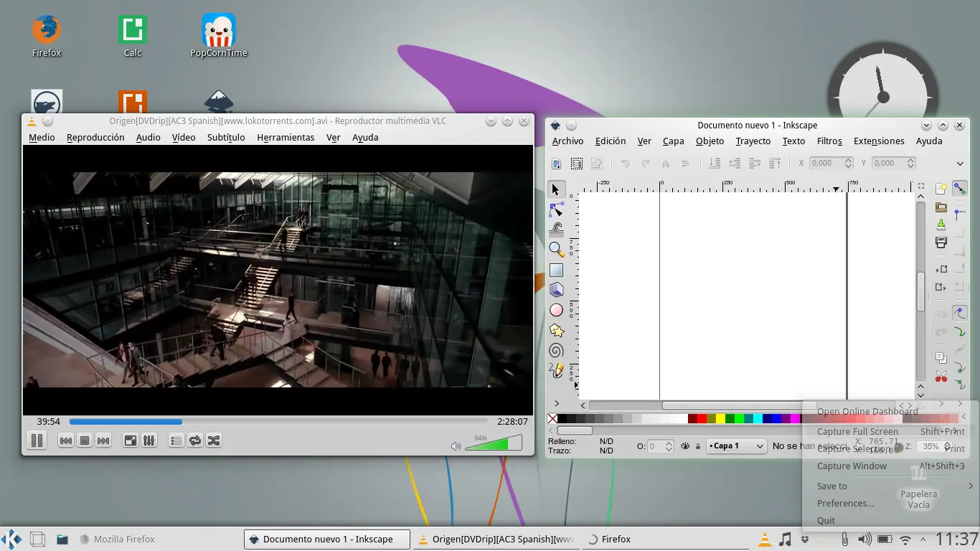Click Inkscape's print document icon
Viewport: 980px width, 551px height.
click(941, 243)
